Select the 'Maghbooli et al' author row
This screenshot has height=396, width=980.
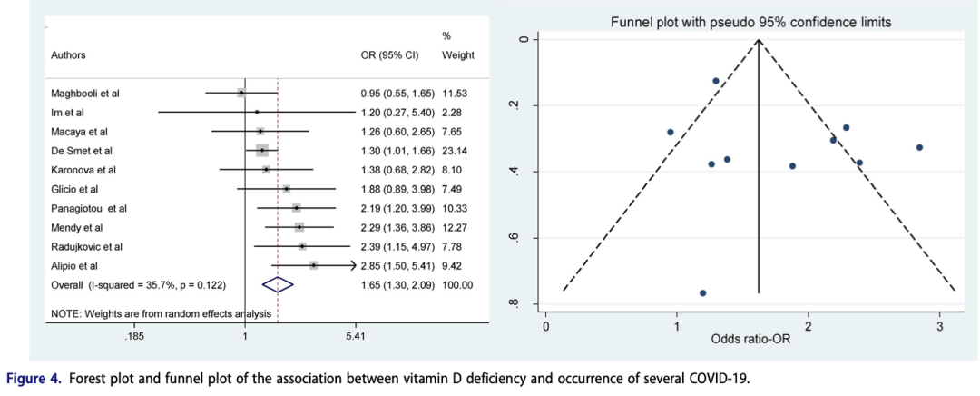(x=86, y=93)
